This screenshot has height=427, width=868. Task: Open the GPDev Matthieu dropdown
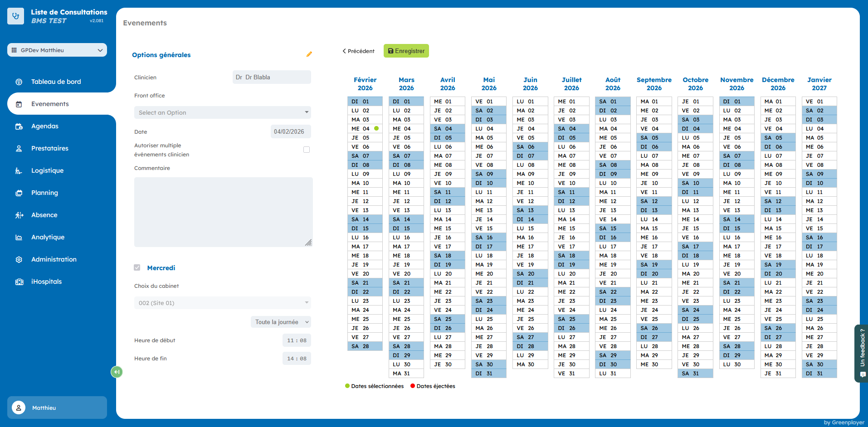coord(57,50)
